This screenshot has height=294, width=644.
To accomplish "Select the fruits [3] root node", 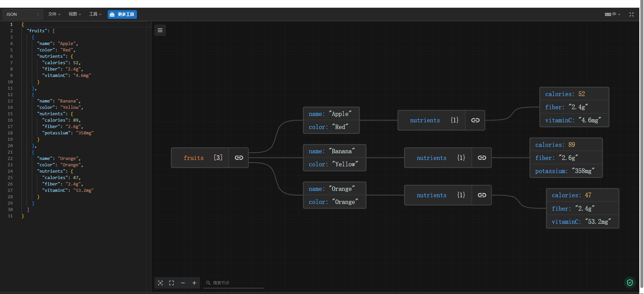I will (200, 158).
